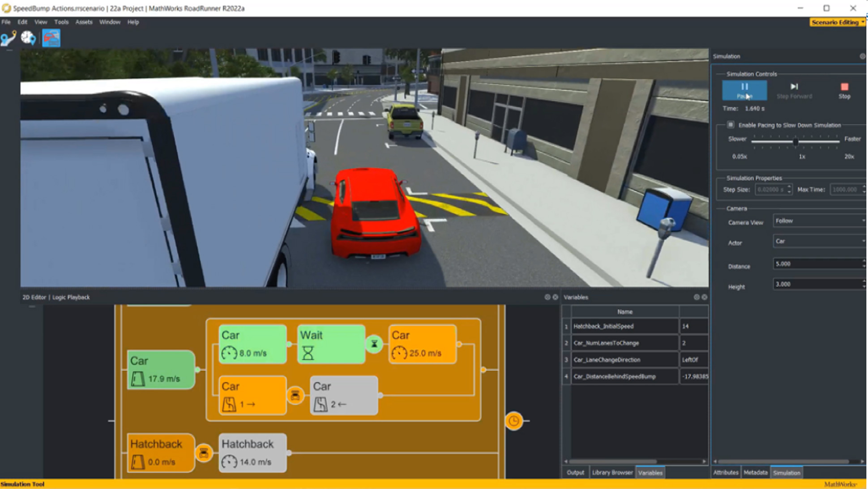Click the simulation pacing speed slider handle
Image resolution: width=868 pixels, height=489 pixels.
(795, 142)
